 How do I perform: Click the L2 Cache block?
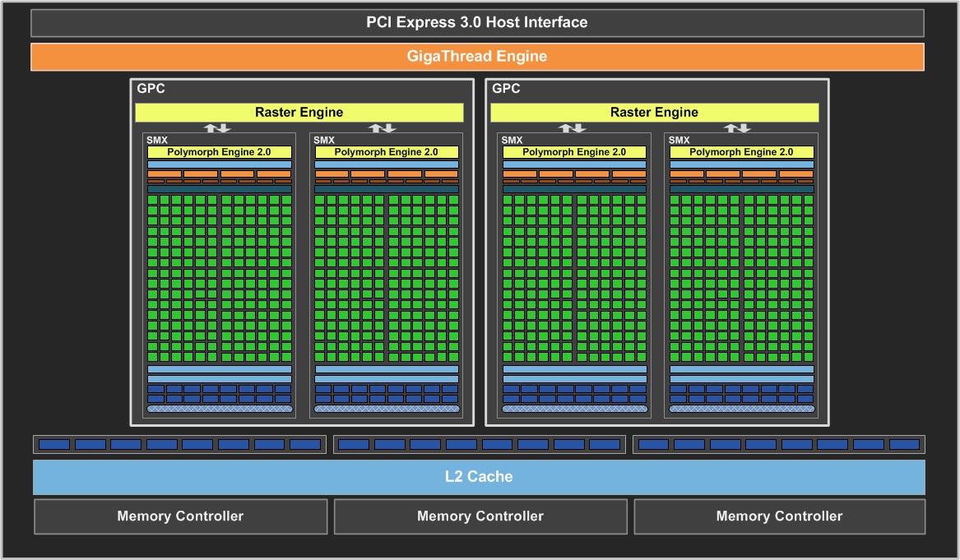click(479, 477)
